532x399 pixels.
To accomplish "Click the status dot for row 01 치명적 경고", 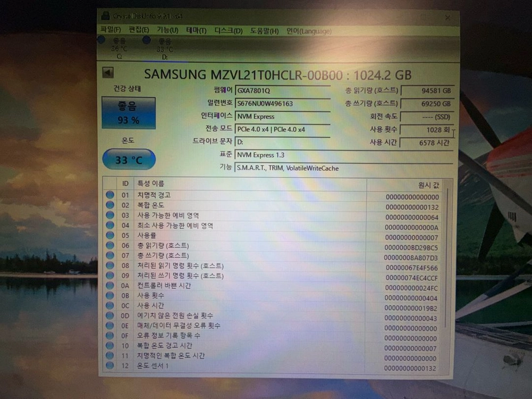I will 110,195.
